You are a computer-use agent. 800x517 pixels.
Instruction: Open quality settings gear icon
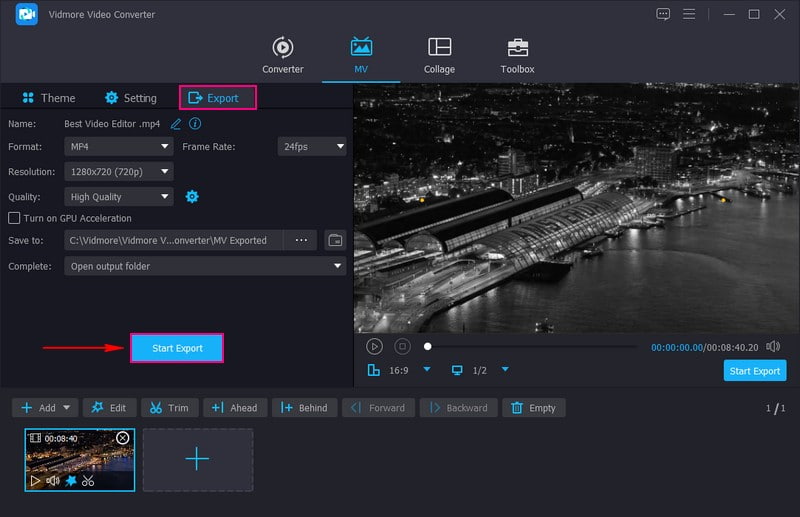point(192,197)
